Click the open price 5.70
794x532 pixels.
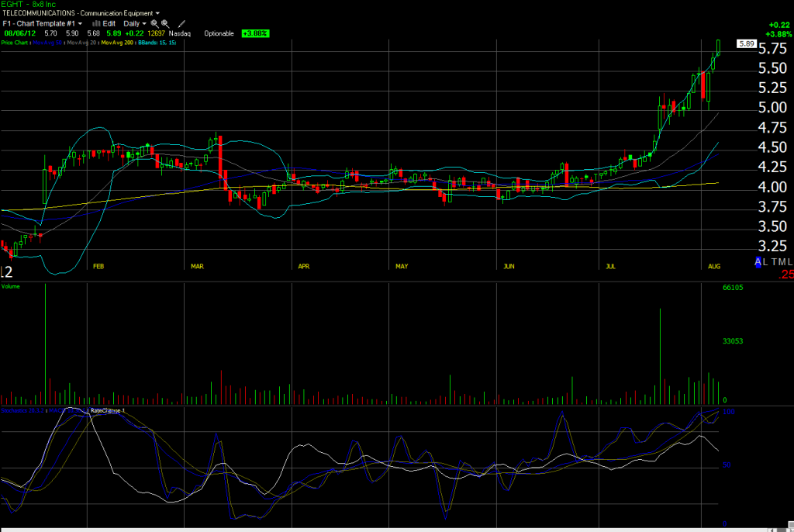(x=50, y=33)
